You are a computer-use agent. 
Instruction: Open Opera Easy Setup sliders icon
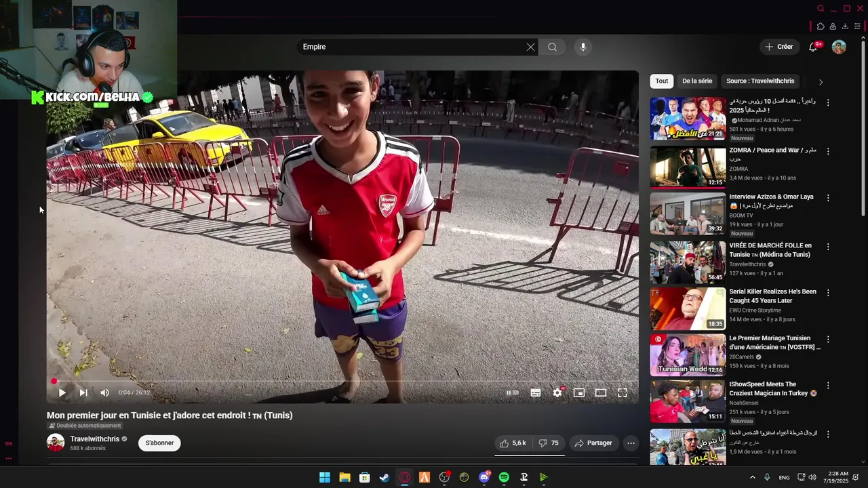pyautogui.click(x=857, y=26)
